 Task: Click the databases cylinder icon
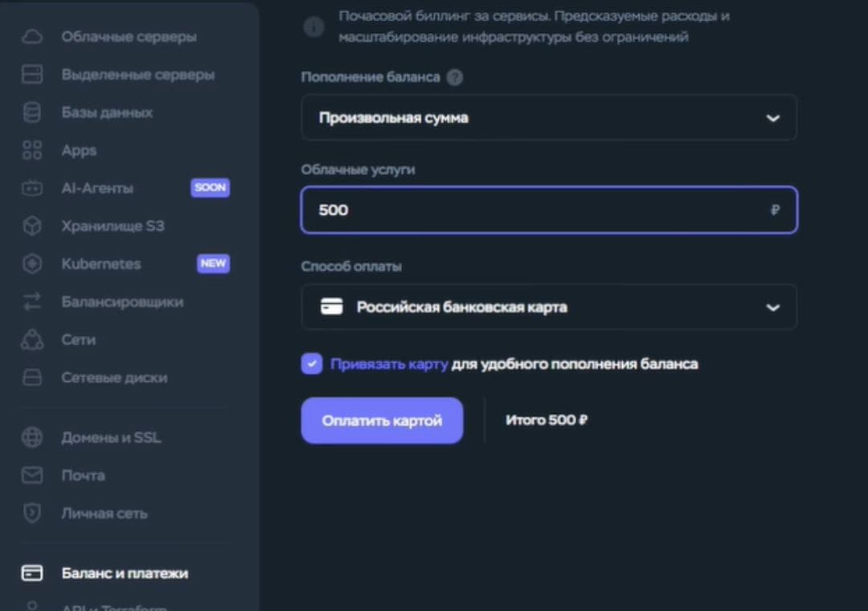coord(32,113)
